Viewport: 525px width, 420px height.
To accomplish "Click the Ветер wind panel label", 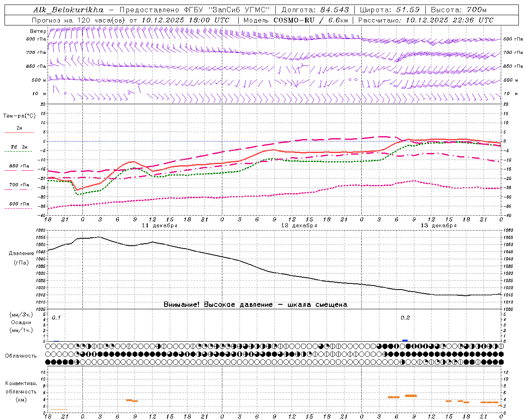I will 38,31.
